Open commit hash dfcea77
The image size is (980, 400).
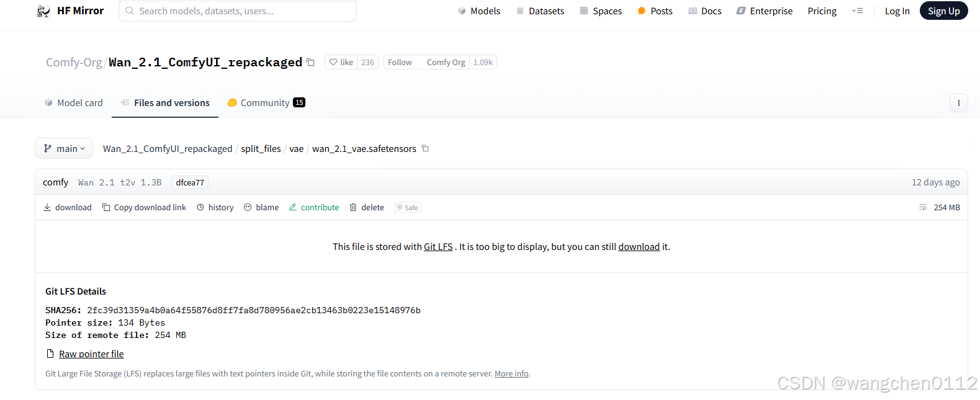click(x=190, y=182)
